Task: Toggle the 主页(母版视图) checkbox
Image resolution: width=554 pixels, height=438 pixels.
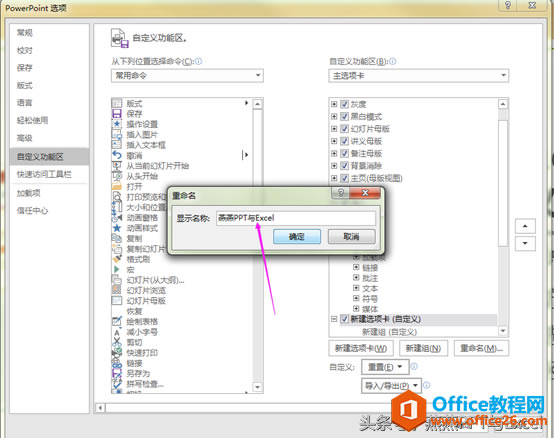Action: [x=344, y=178]
